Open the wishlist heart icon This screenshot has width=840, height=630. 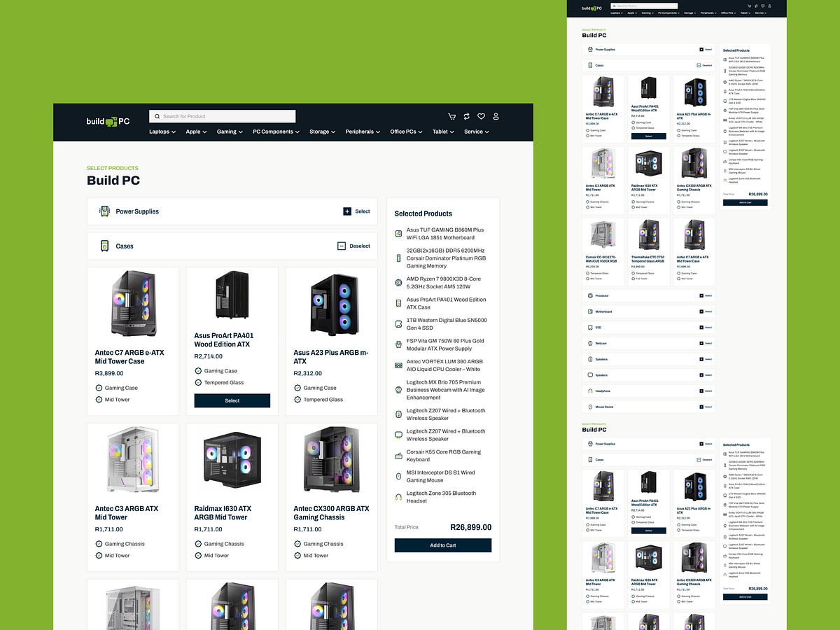(481, 116)
